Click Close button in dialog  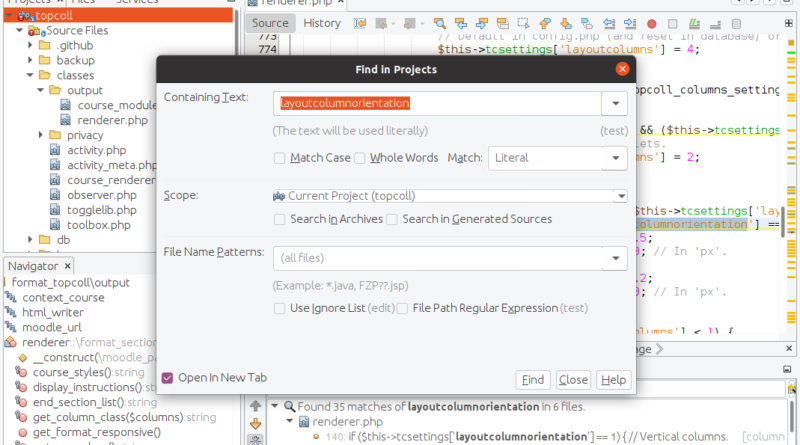573,380
